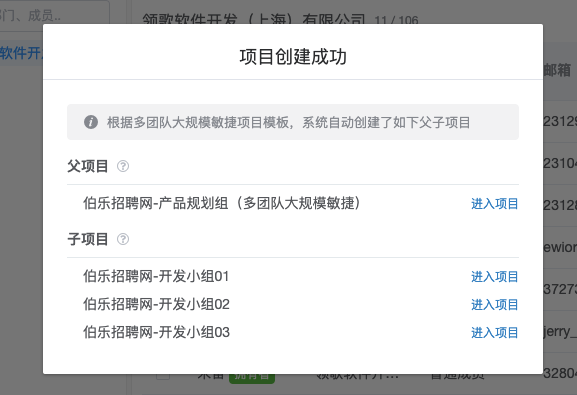Click the 子项目 section heading
The width and height of the screenshot is (577, 395).
pos(88,239)
